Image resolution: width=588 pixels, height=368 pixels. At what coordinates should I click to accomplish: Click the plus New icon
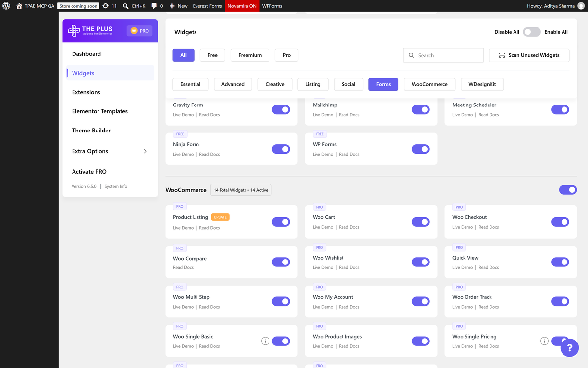(172, 6)
